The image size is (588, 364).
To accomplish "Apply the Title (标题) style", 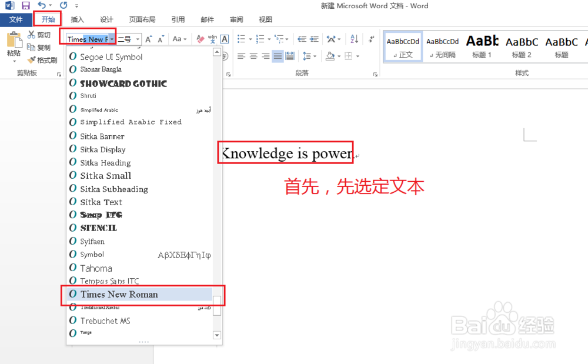I will [x=562, y=46].
